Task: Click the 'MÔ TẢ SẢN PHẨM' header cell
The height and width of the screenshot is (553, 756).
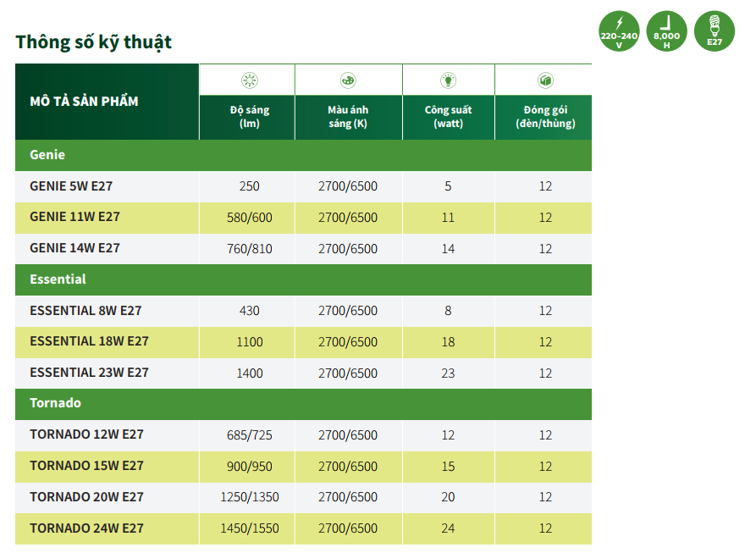Action: point(107,102)
